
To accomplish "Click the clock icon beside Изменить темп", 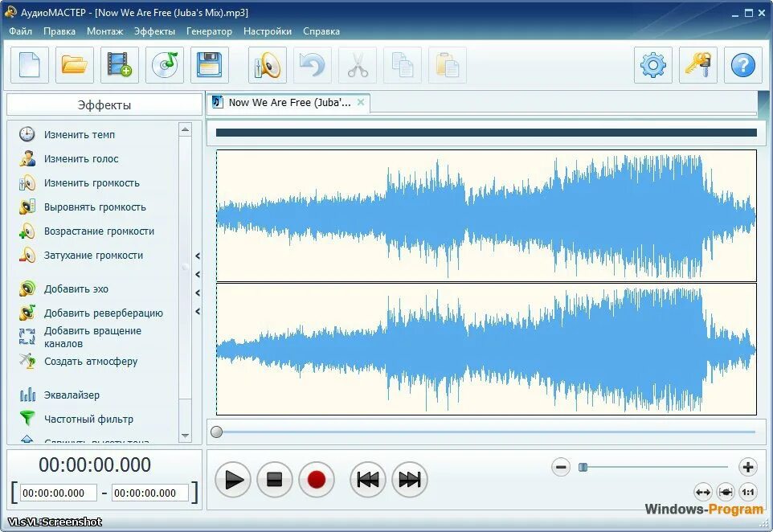I will click(27, 134).
